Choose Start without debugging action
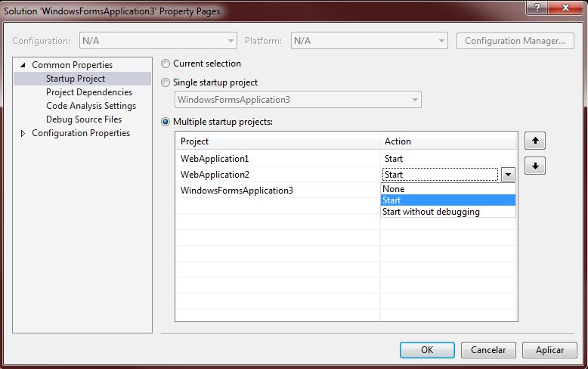 [447, 212]
